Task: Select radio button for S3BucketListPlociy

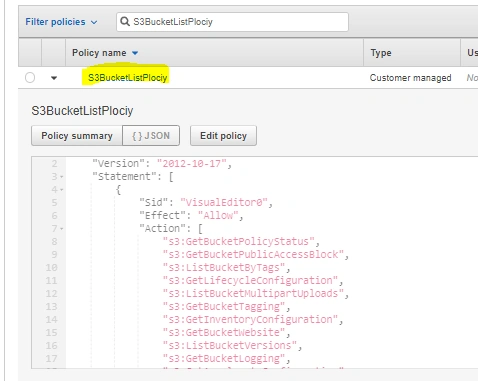Action: pyautogui.click(x=30, y=78)
